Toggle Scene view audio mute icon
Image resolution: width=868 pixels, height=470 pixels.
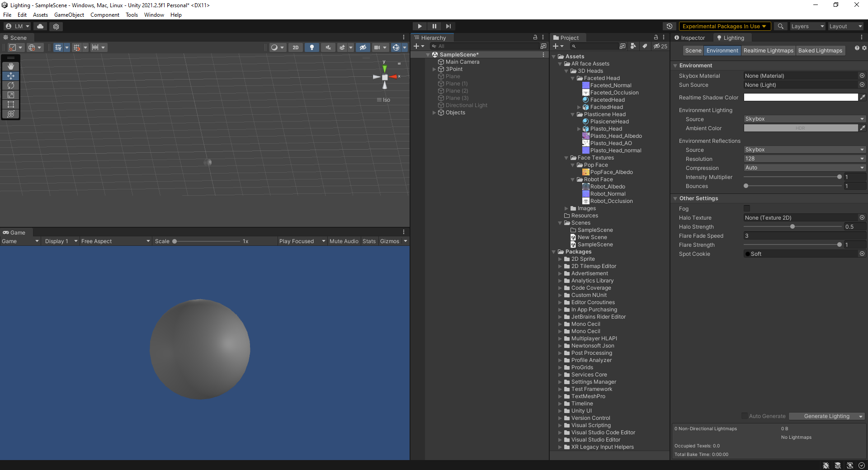pyautogui.click(x=328, y=47)
